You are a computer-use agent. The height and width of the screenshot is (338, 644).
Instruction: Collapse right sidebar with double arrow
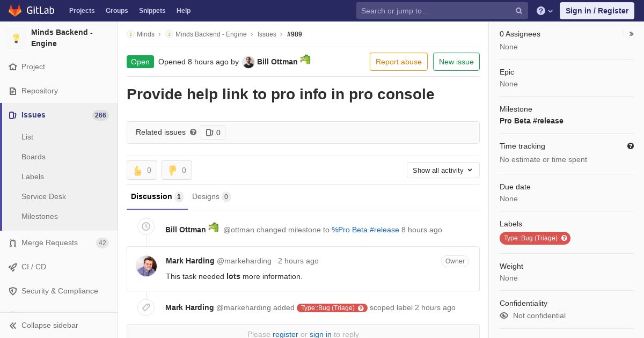click(x=631, y=34)
